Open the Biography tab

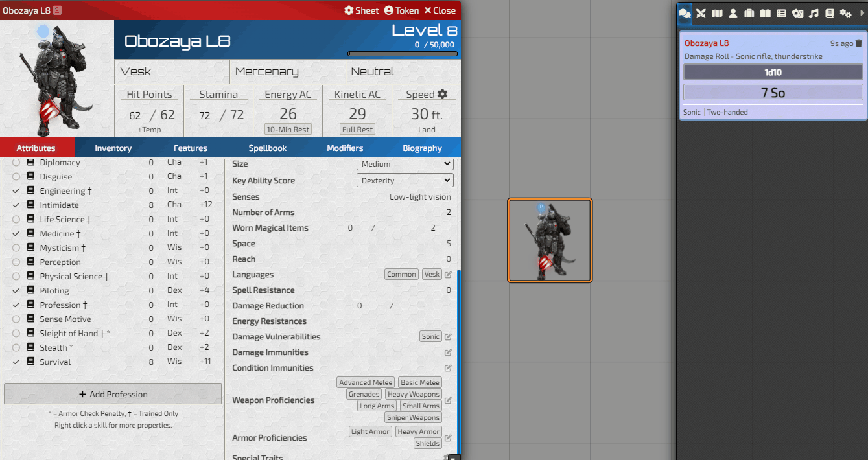422,148
